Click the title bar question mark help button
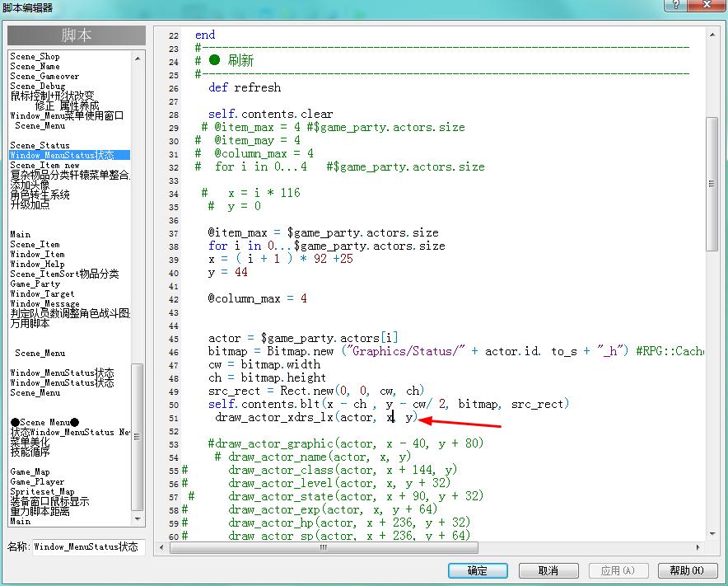 coord(676,5)
